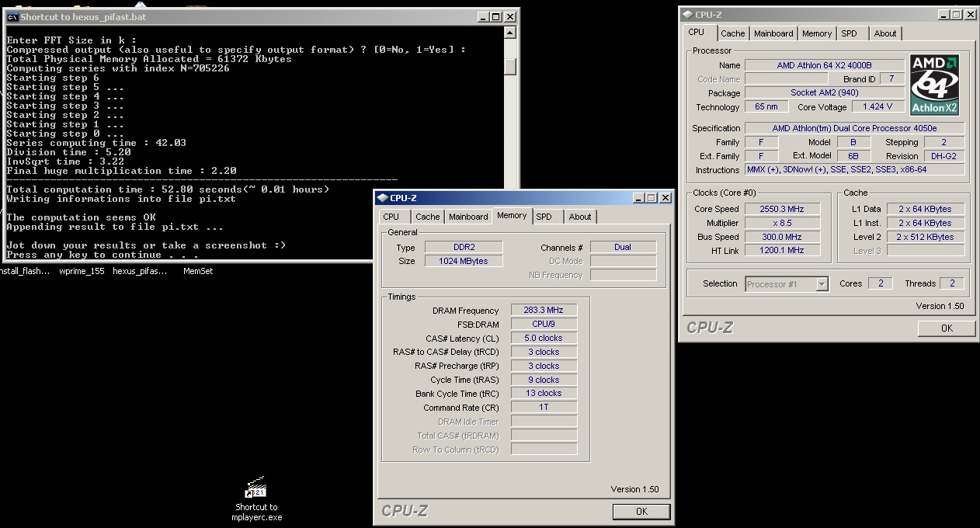
Task: Click the MemSet desktop label
Action: point(198,271)
